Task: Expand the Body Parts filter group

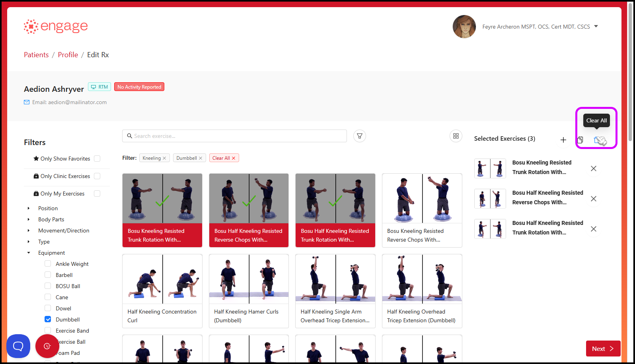Action: [28, 219]
